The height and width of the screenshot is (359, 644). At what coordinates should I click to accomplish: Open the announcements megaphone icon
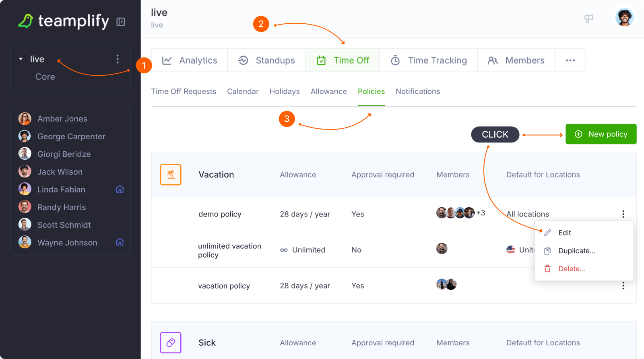click(x=588, y=19)
